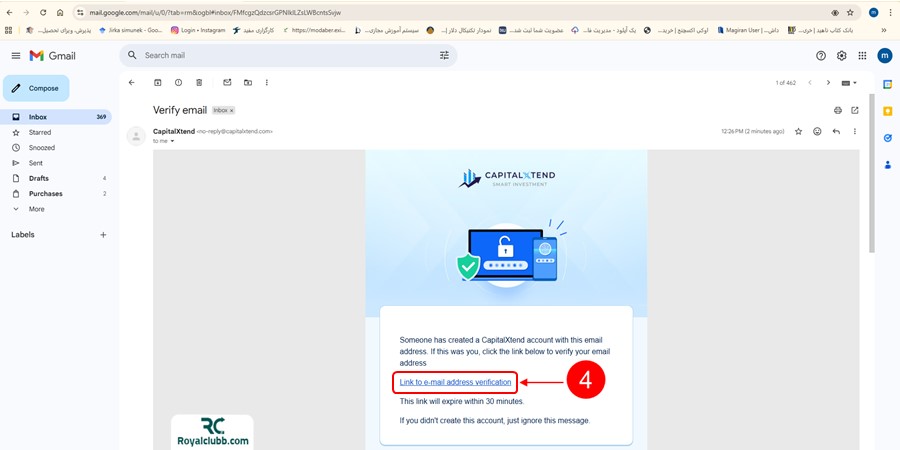Viewport: 900px width, 450px height.
Task: Go to newer message arrow
Action: 810,83
